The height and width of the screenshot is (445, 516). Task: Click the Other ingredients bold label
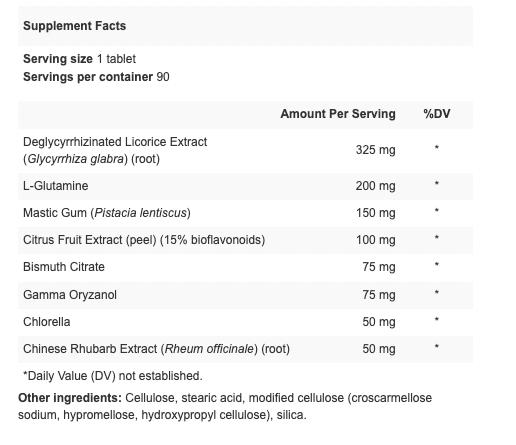[70, 398]
